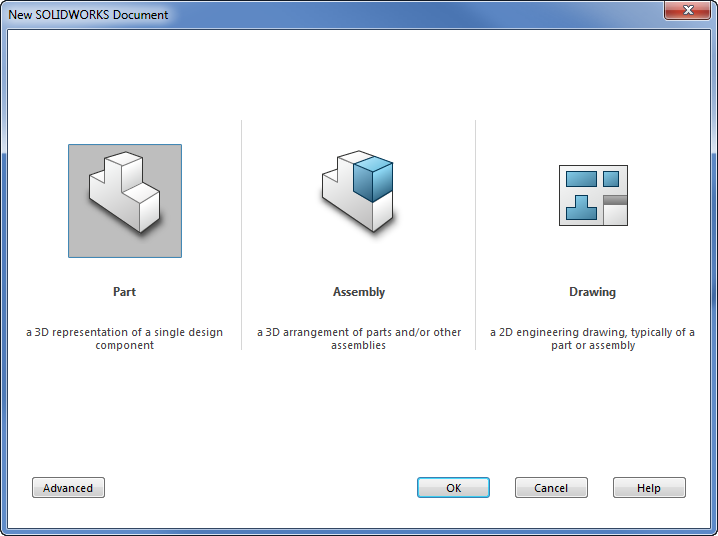The image size is (718, 536).
Task: Click the bold "Part" label
Action: click(125, 292)
